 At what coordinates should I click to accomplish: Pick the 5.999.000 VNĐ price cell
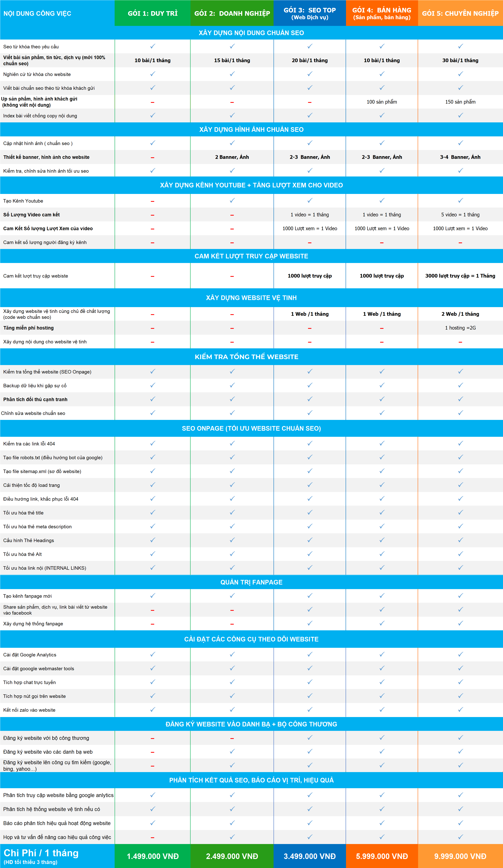coord(382,856)
